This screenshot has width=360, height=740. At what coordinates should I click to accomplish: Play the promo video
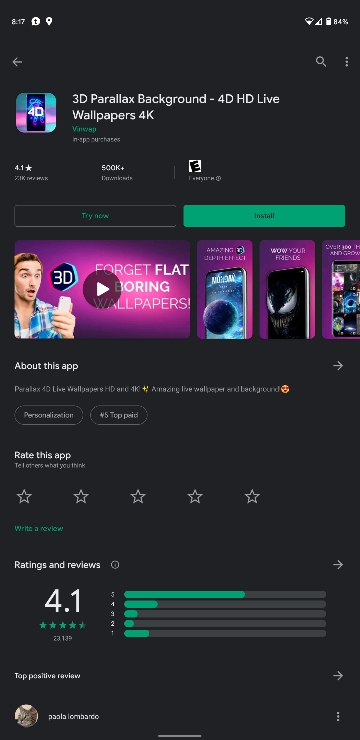coord(102,289)
